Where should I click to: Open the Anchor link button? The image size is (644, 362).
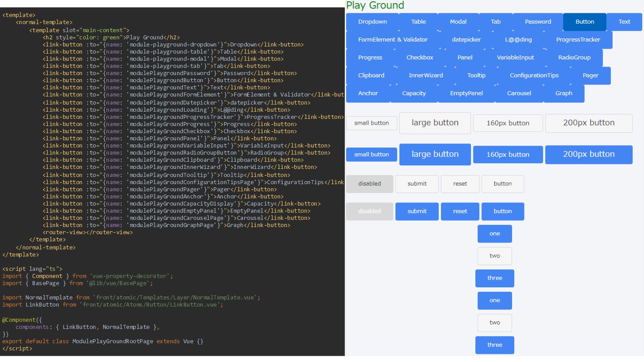tap(368, 93)
